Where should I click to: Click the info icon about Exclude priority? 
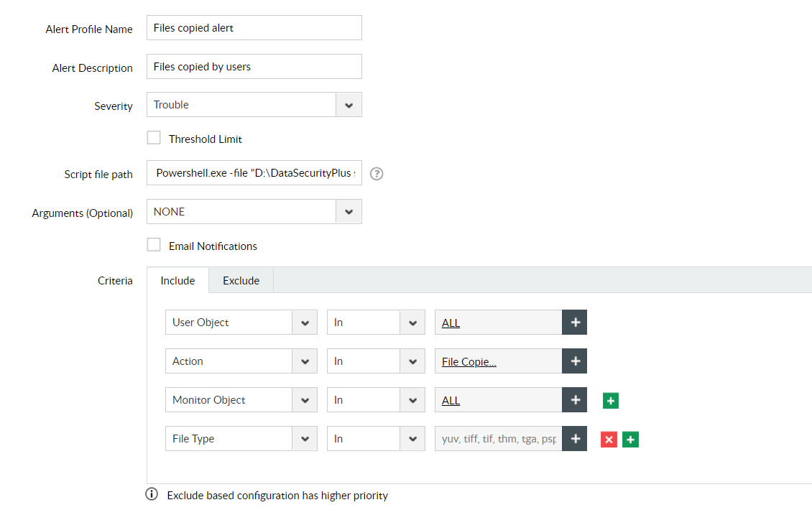click(152, 494)
